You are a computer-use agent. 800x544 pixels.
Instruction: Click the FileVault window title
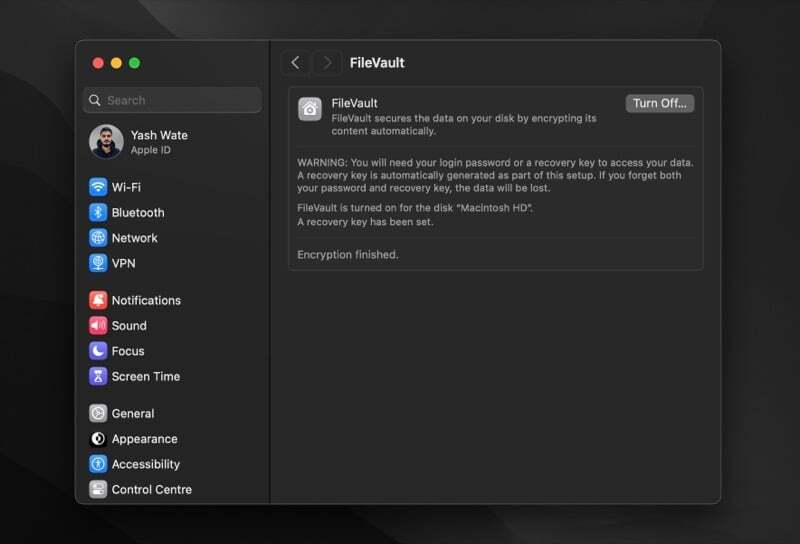coord(377,63)
